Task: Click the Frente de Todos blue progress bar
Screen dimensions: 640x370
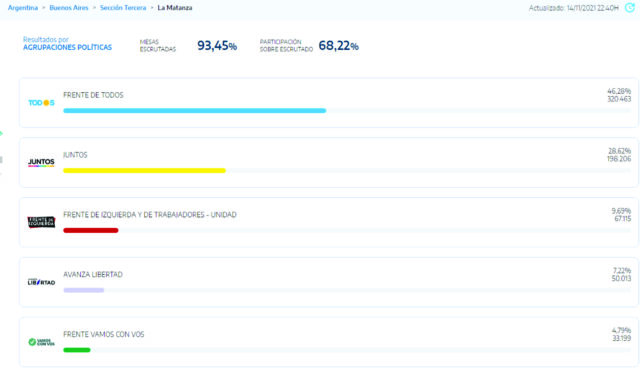Action: click(x=195, y=111)
